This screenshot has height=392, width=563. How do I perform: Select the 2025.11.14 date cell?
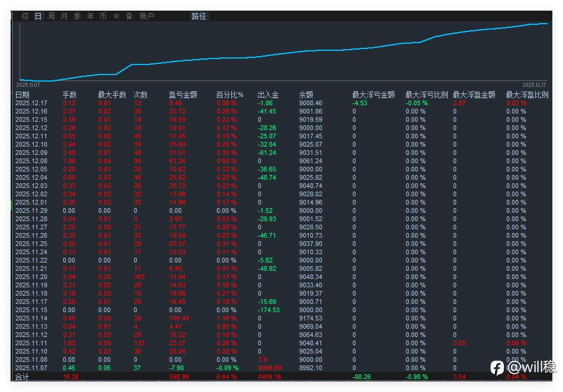31,319
